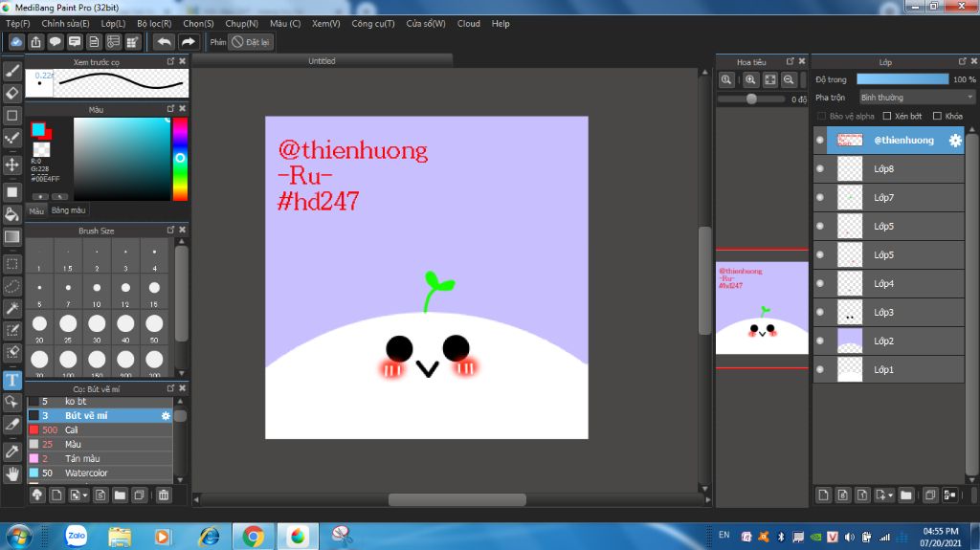980x550 pixels.
Task: Open settings gear for Bút vẽ mí brush
Action: [166, 416]
